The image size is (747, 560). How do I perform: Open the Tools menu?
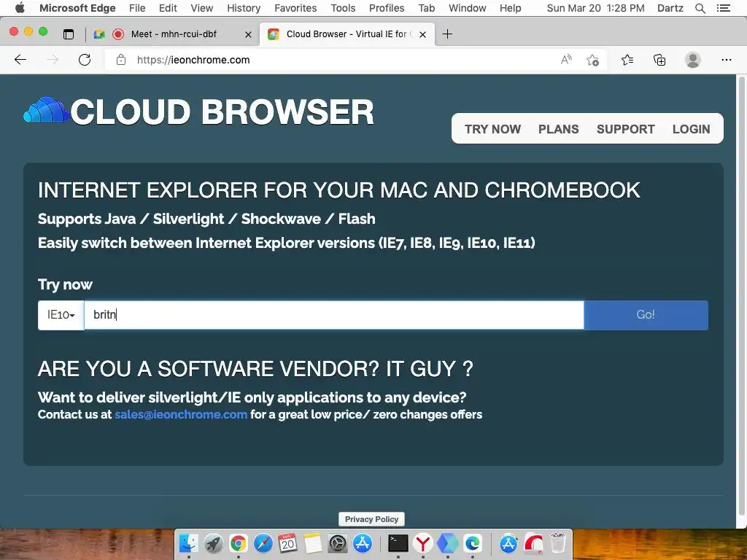tap(343, 8)
